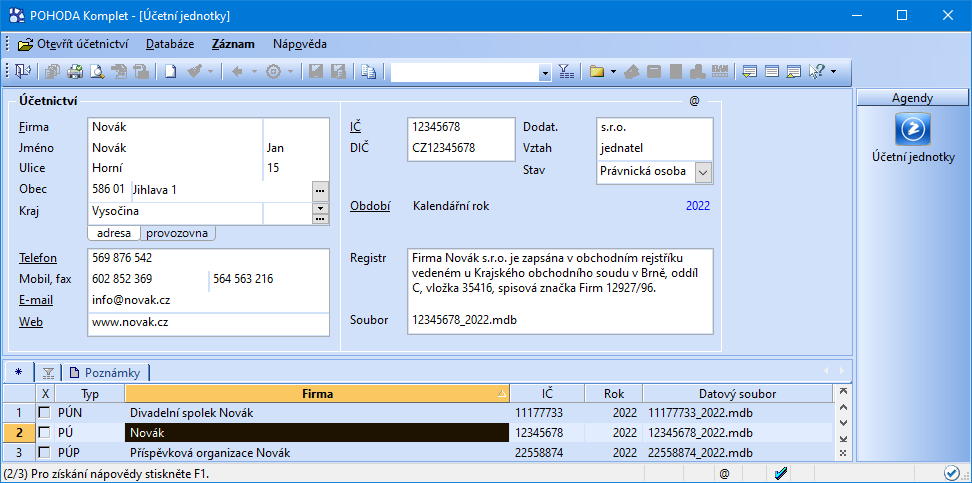The width and height of the screenshot is (972, 483).
Task: Select the asterisk tab above table
Action: [x=17, y=372]
